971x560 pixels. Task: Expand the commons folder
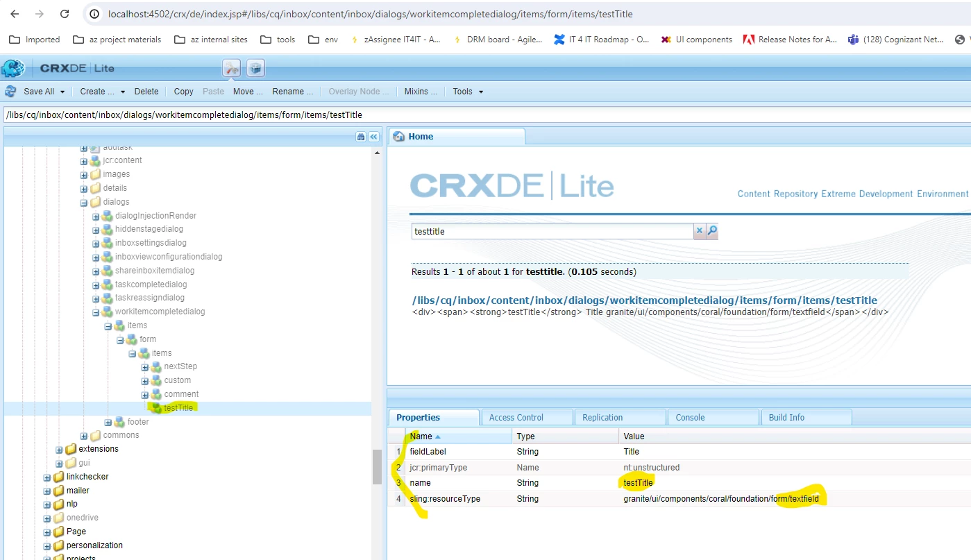coord(84,436)
